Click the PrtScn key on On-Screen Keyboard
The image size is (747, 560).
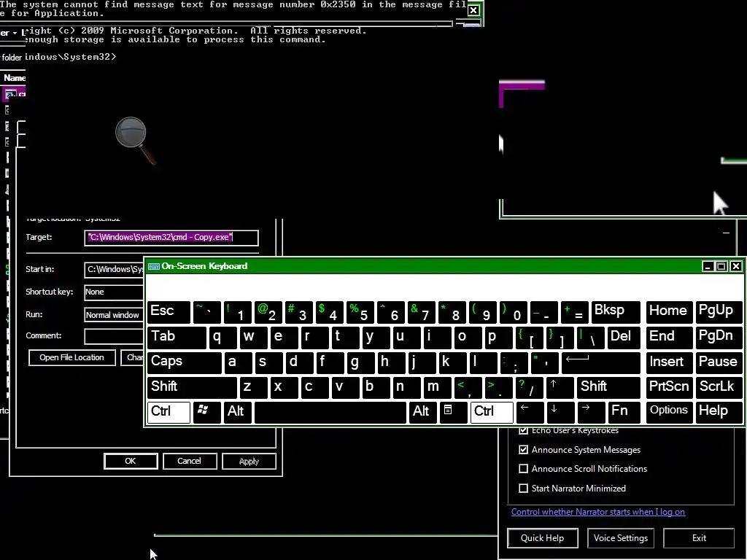pos(670,387)
